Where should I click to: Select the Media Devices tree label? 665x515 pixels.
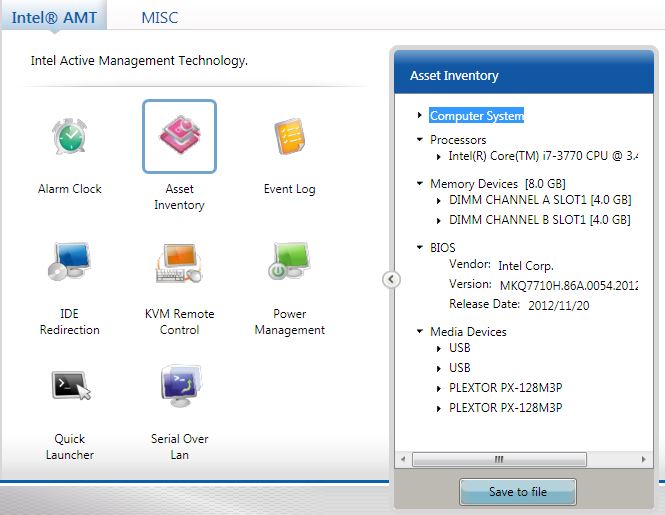click(x=468, y=331)
